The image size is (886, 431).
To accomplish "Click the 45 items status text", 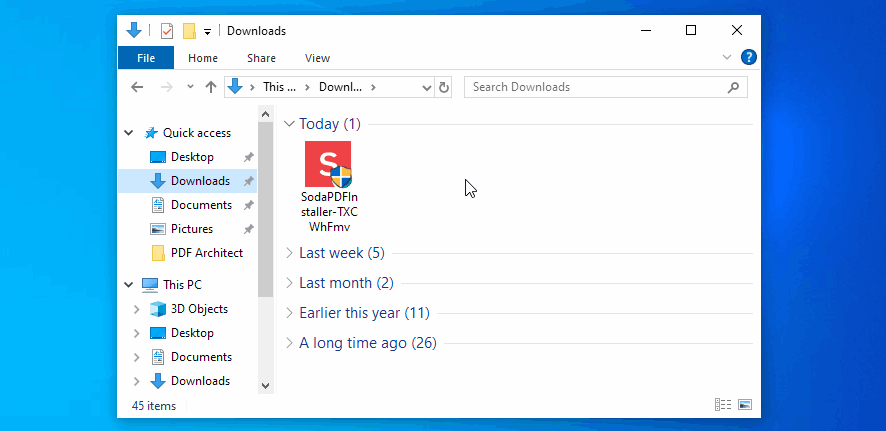I will pos(154,406).
